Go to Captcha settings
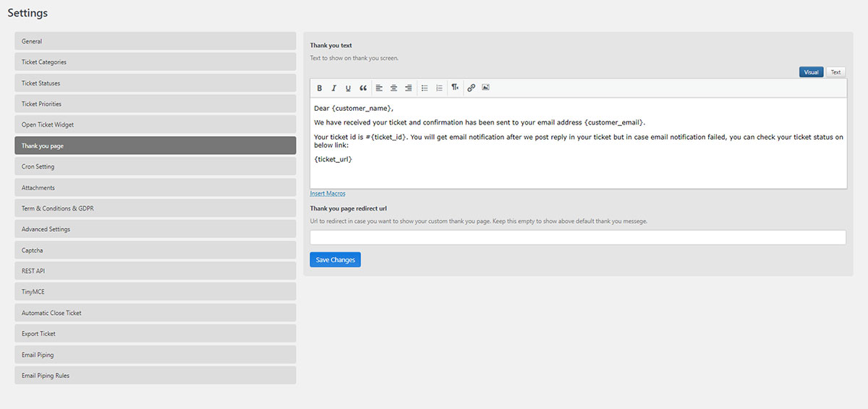 point(156,250)
